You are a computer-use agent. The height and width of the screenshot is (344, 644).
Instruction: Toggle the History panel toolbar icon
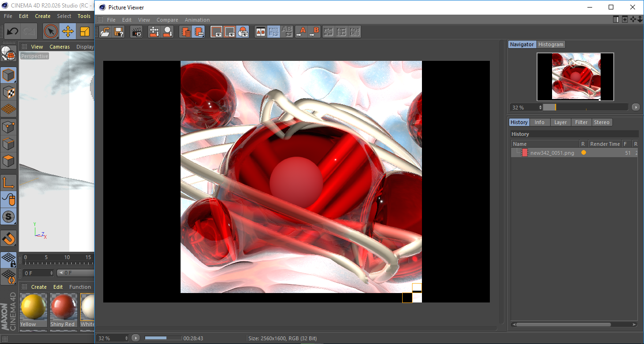(x=199, y=32)
